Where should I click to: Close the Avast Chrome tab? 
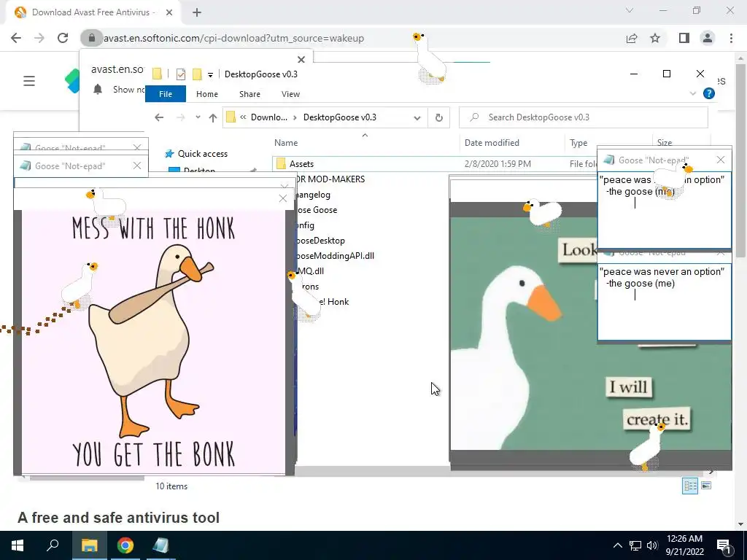coord(169,12)
